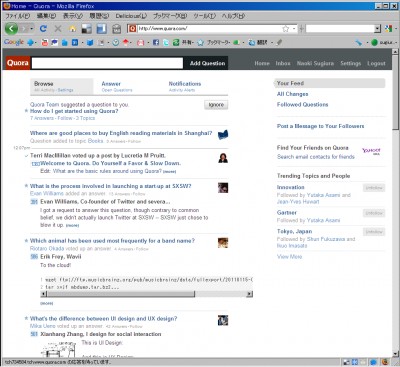Open Home in the Quora header
This screenshot has width=400, height=367.
point(262,63)
